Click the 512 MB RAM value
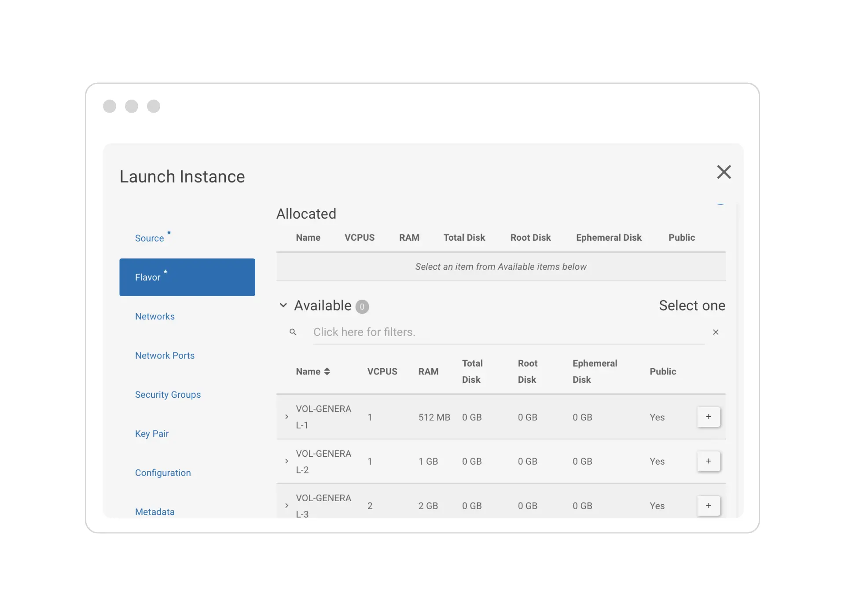 pyautogui.click(x=434, y=417)
